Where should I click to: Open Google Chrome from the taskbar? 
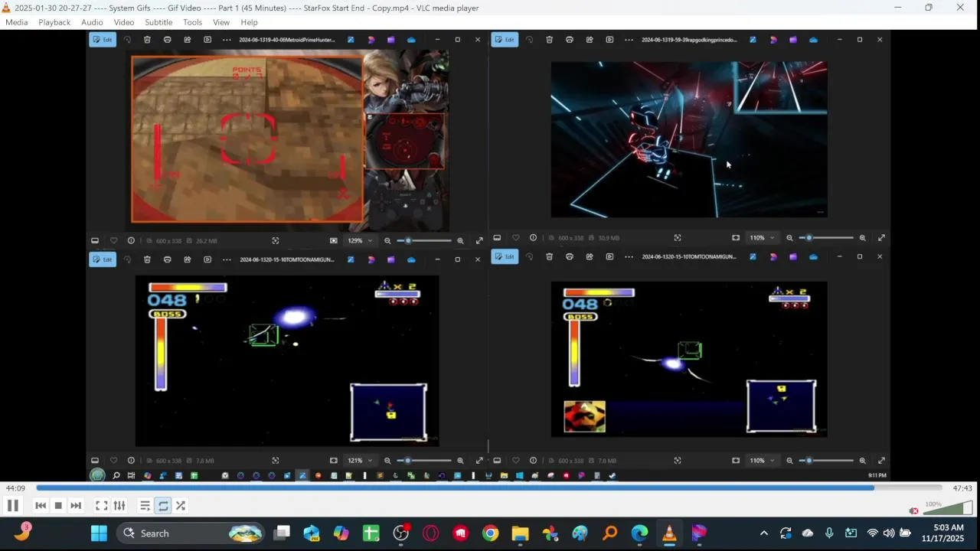(x=490, y=533)
